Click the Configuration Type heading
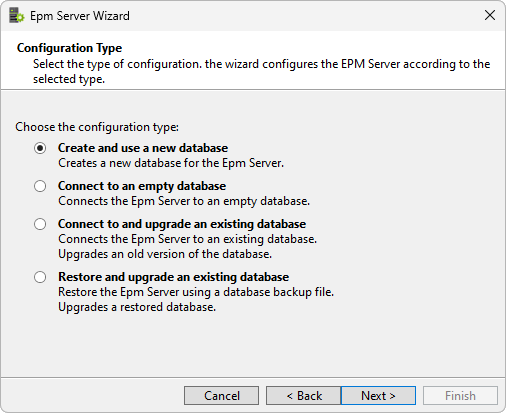 pos(69,48)
